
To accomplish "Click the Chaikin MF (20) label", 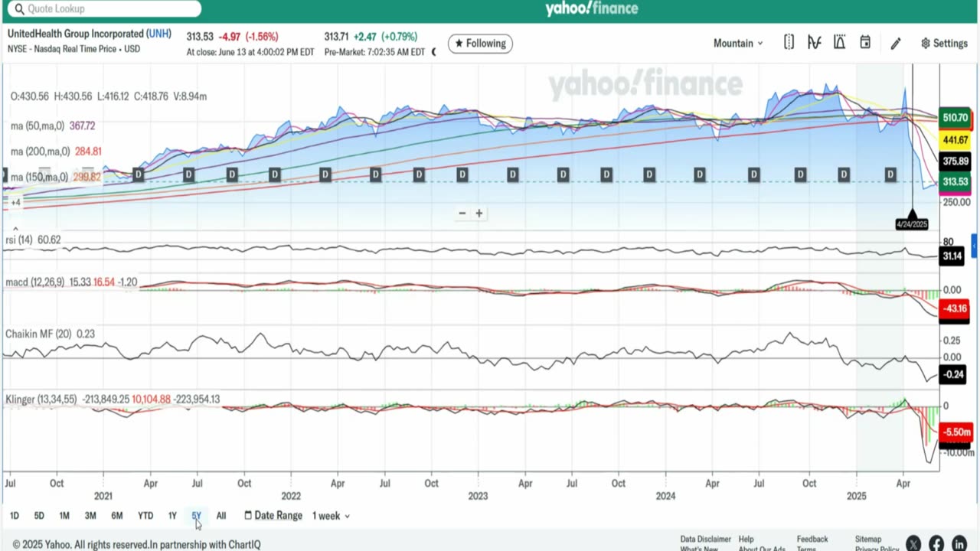I will [50, 334].
